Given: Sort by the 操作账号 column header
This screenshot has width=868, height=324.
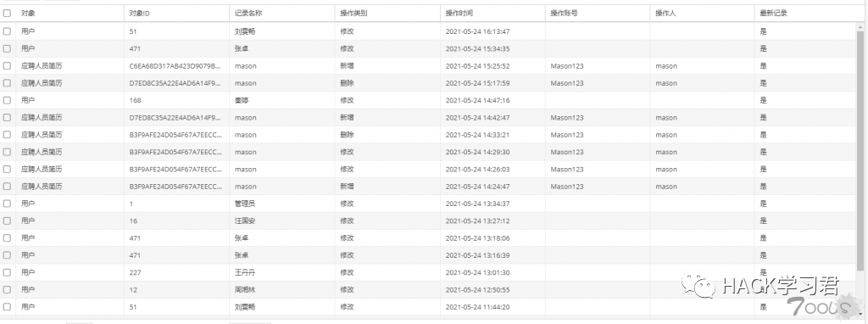Looking at the screenshot, I should click(x=564, y=14).
